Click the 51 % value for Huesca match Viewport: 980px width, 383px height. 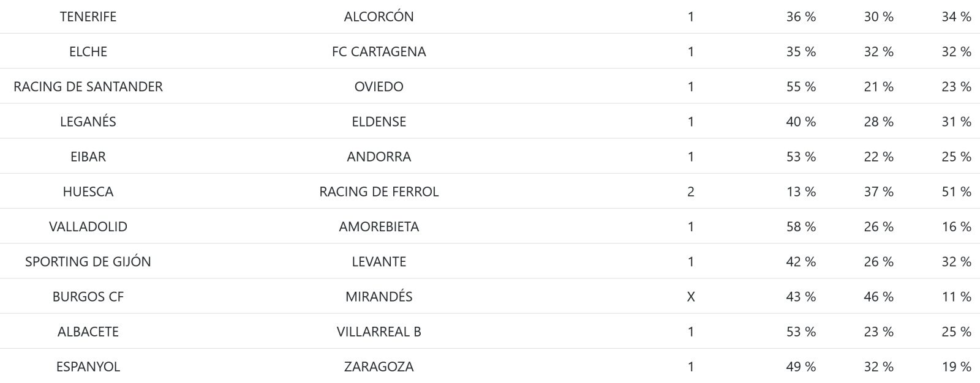[x=956, y=191]
